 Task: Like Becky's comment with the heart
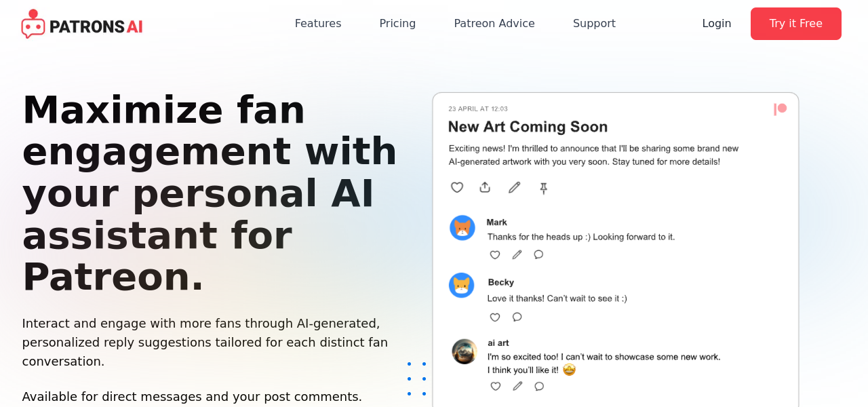495,317
